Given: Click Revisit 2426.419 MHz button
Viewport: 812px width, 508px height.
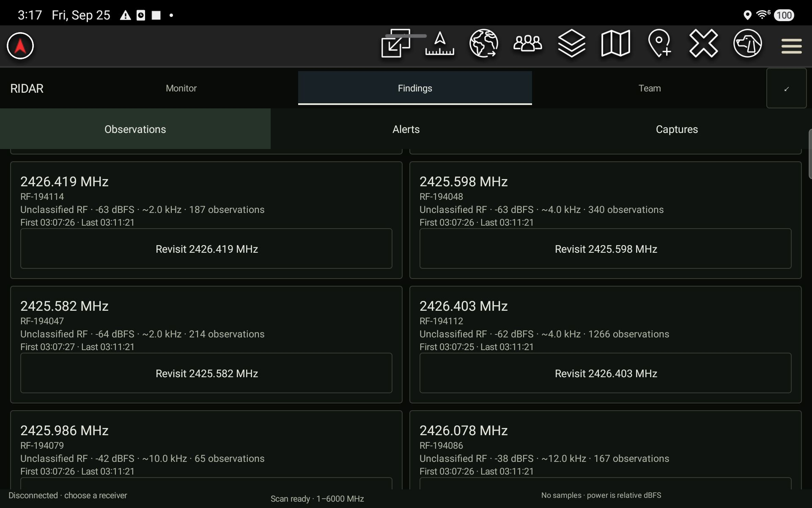Looking at the screenshot, I should point(206,248).
